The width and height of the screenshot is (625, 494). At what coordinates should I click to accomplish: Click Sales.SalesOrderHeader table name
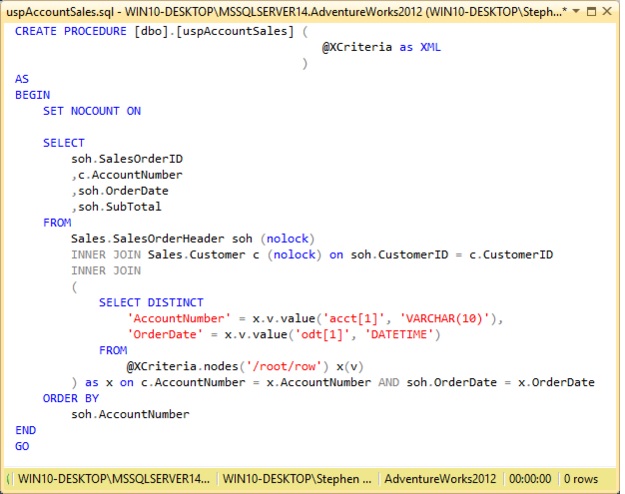pos(147,238)
